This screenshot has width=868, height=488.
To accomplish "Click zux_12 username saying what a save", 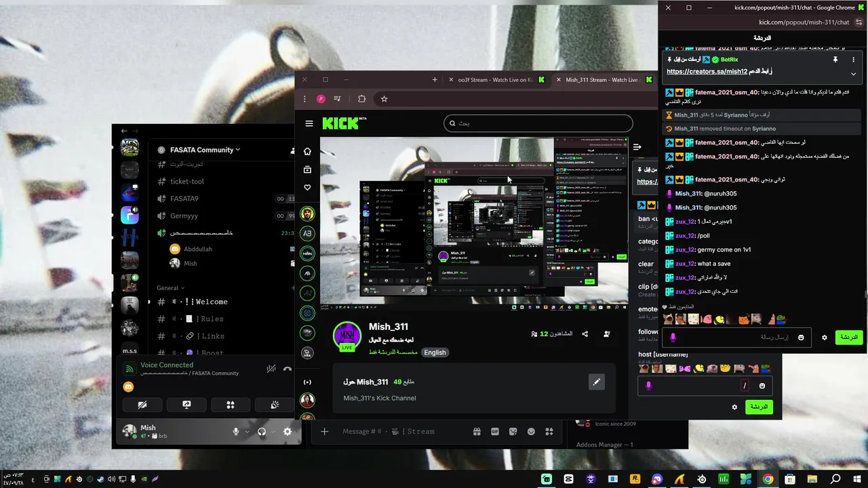I will [x=686, y=264].
